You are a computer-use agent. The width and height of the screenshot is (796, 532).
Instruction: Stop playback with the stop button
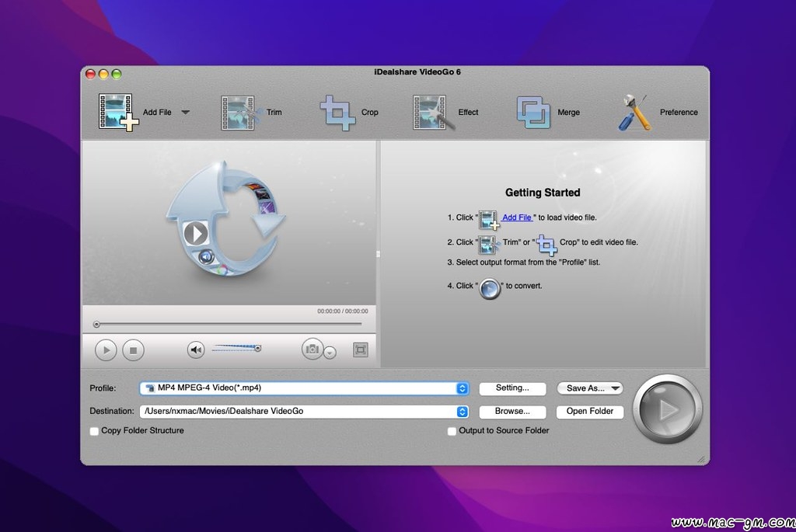(134, 350)
